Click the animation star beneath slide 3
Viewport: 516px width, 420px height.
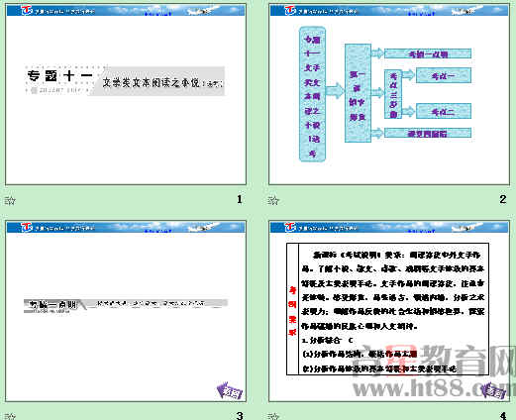[x=10, y=416]
